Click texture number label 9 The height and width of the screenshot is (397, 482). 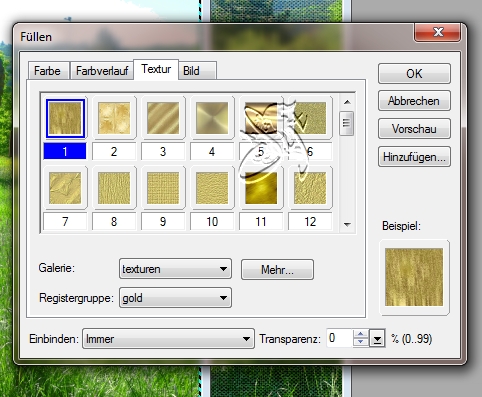[x=163, y=222]
